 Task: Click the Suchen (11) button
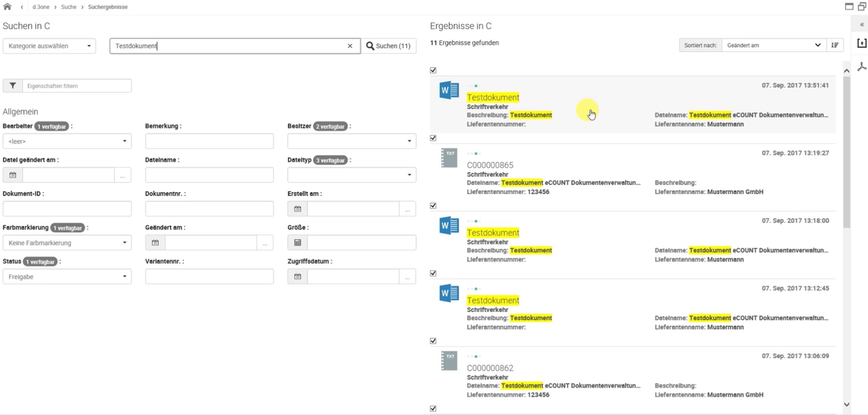coord(388,46)
